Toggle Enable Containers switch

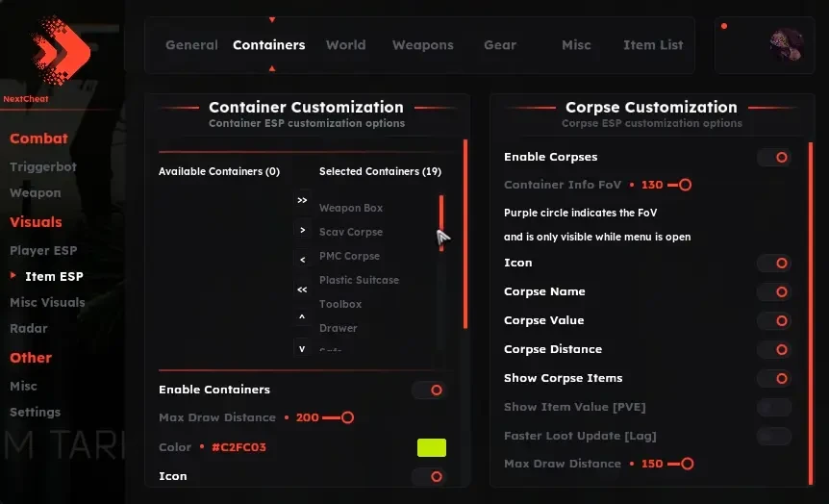pos(429,390)
